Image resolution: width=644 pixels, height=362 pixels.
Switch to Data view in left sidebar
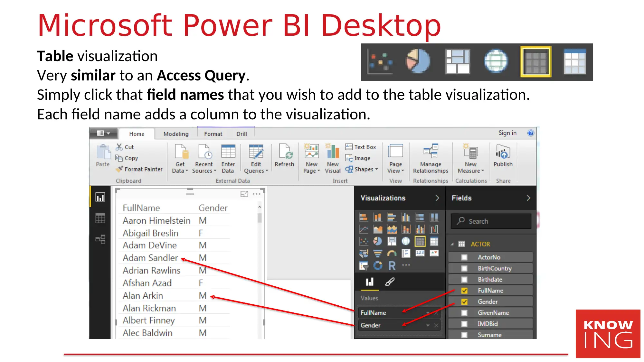[100, 218]
